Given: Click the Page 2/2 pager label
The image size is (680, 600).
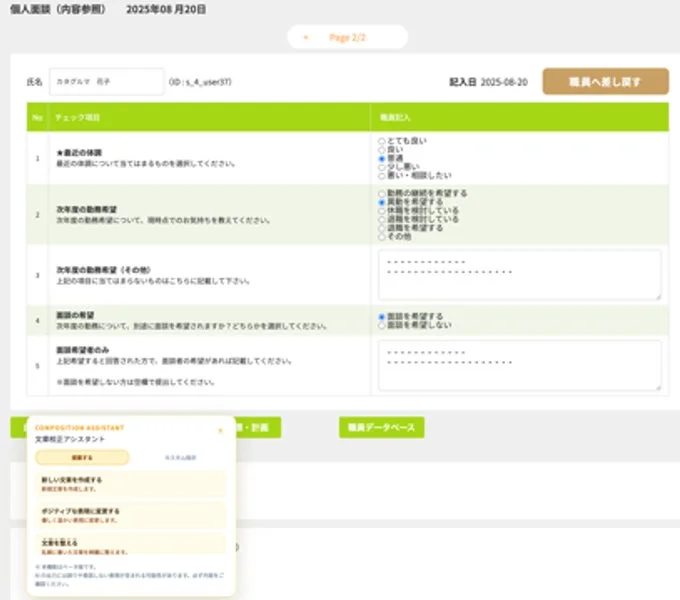Looking at the screenshot, I should click(x=347, y=38).
